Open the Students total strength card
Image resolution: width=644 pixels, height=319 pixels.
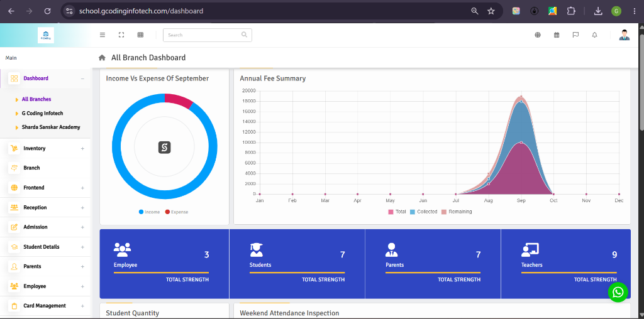coord(297,264)
